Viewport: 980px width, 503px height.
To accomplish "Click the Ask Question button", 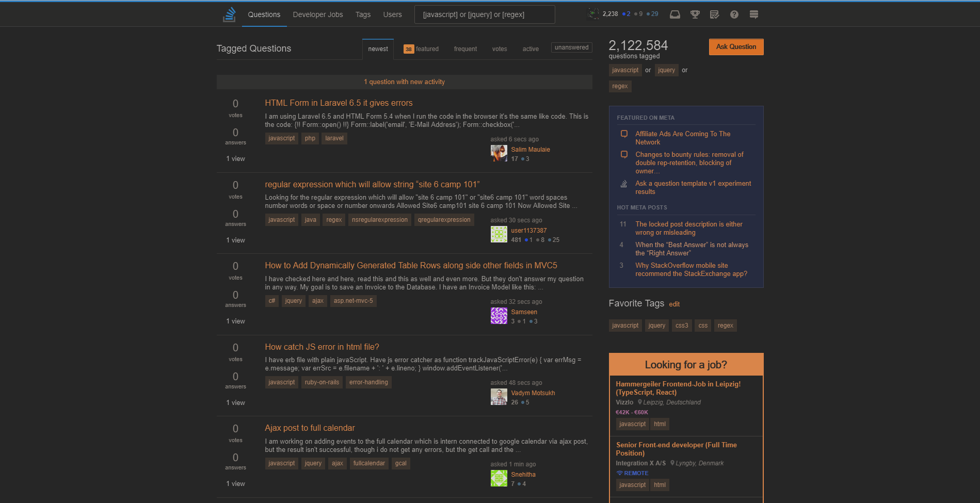I will [x=736, y=46].
